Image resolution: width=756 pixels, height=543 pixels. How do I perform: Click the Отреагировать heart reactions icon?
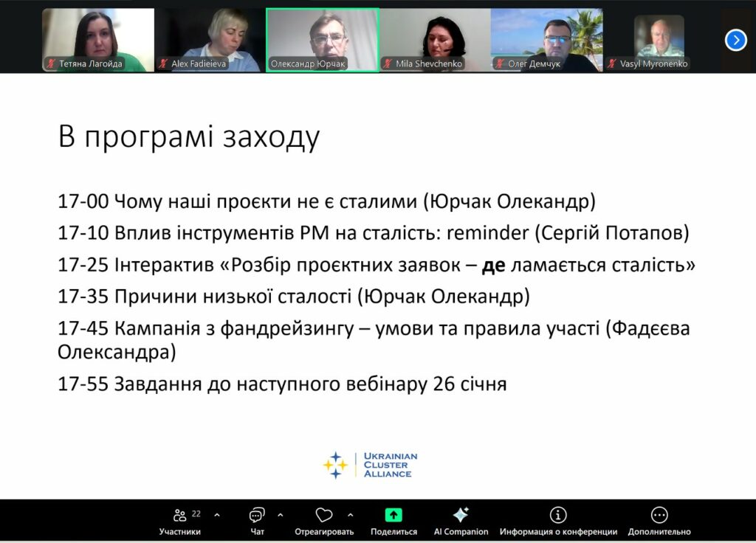pos(323,516)
